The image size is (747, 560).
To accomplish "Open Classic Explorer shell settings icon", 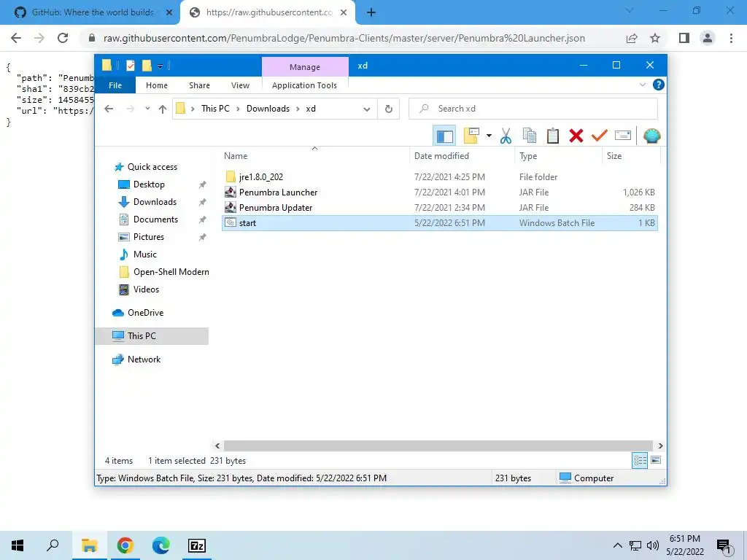I will click(651, 136).
